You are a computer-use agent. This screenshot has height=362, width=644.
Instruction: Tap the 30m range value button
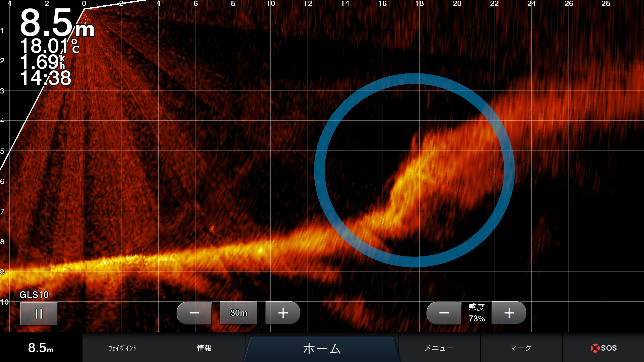click(x=238, y=313)
